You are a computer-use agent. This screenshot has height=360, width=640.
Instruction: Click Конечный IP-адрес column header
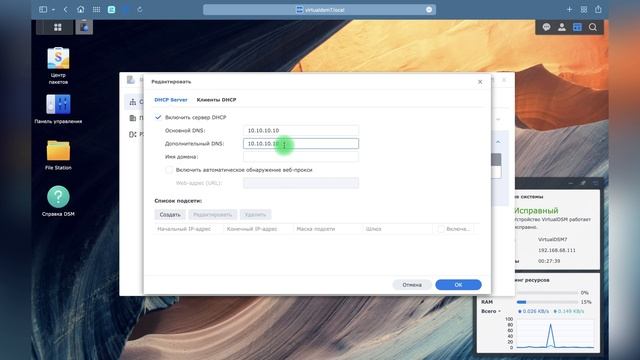(x=252, y=229)
